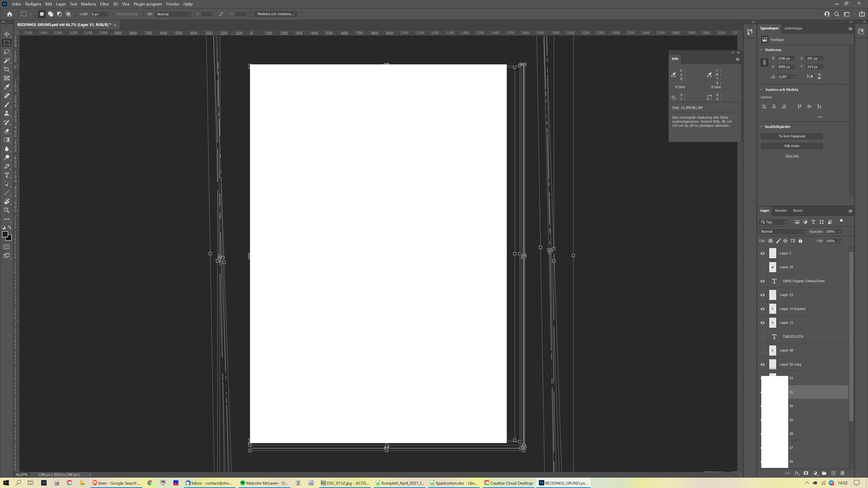
Task: Select the Eyedropper tool
Action: [x=7, y=87]
